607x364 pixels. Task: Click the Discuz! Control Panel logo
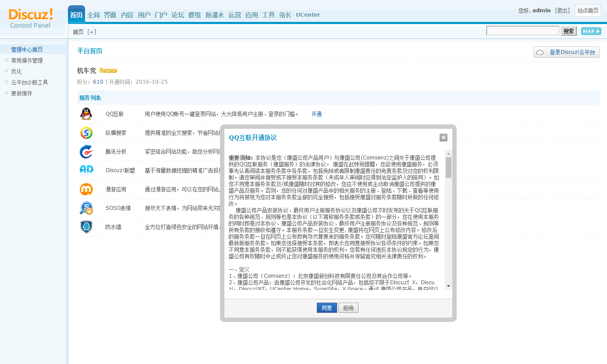(31, 18)
